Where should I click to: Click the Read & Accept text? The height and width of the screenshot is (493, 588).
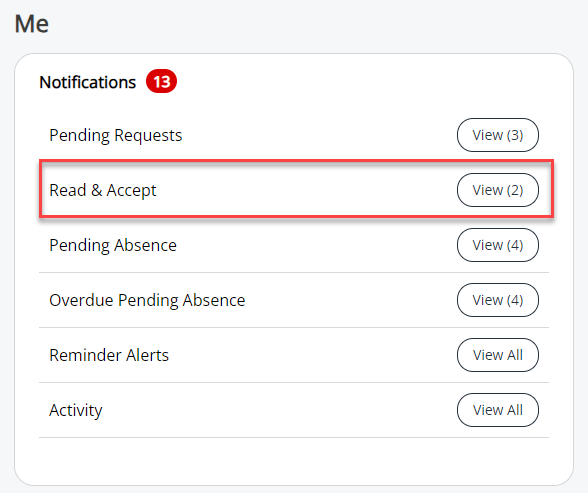click(x=103, y=190)
